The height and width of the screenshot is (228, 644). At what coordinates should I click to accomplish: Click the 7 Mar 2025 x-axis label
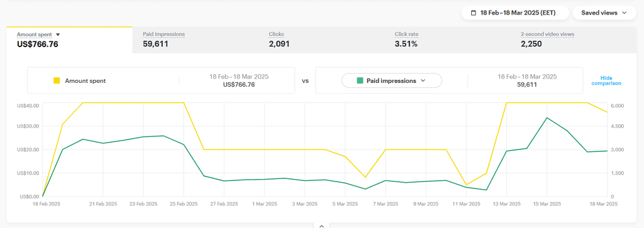click(386, 204)
